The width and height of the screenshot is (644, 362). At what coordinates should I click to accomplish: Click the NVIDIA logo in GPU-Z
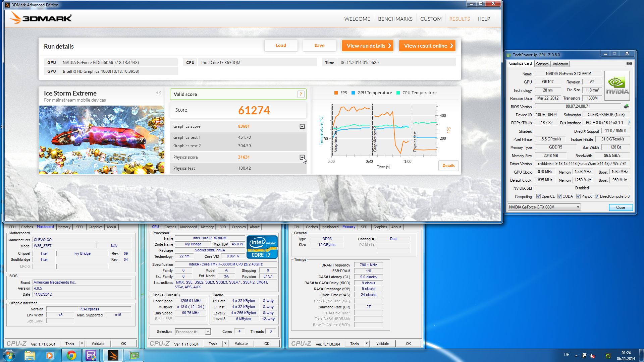(x=617, y=85)
